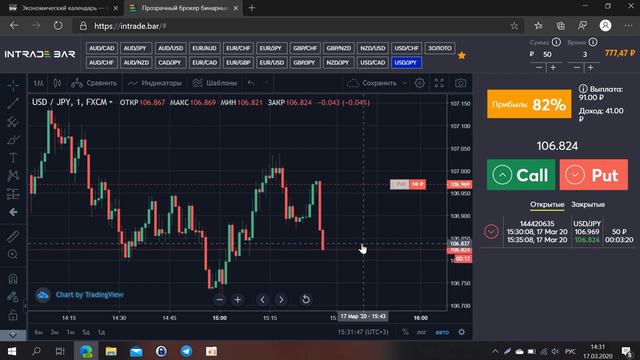Click the info icon next to Время
Screen dimensions: 640x360
click(593, 42)
